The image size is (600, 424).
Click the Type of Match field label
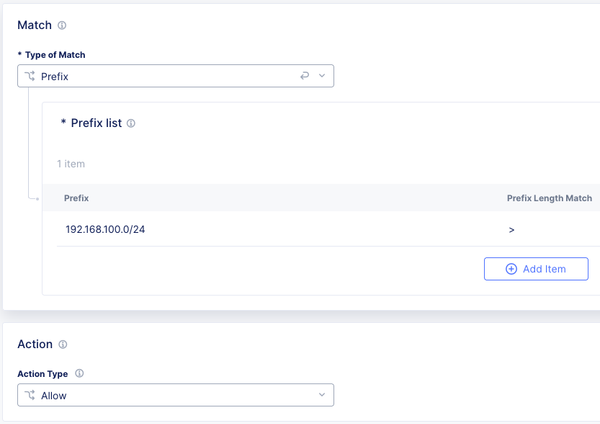pos(61,54)
